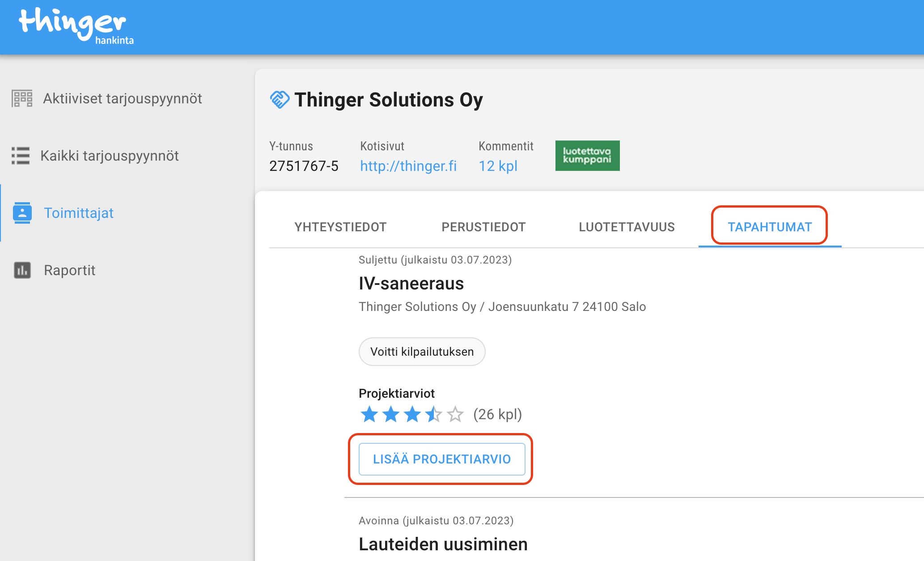Go to Raportit section
Viewport: 924px width, 561px height.
pos(69,270)
